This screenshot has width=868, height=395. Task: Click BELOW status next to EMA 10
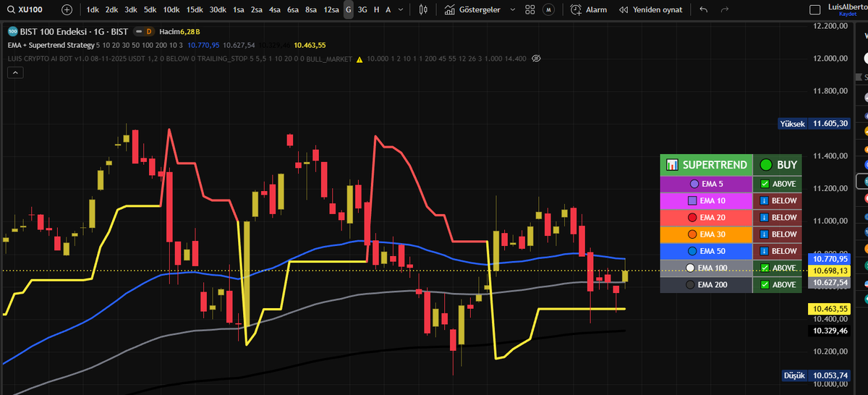pos(778,201)
